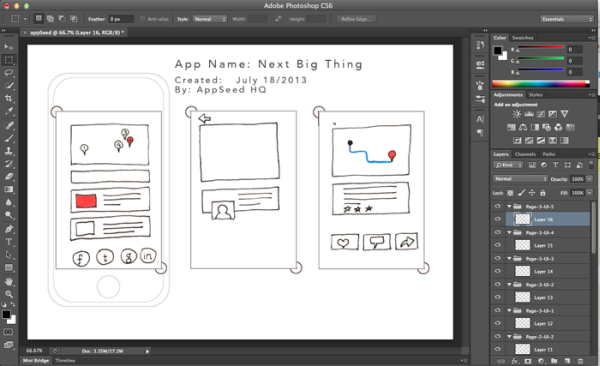Viewport: 600px width, 366px height.
Task: Collapse the Page-3-UI-5 layer group
Action: (x=509, y=206)
